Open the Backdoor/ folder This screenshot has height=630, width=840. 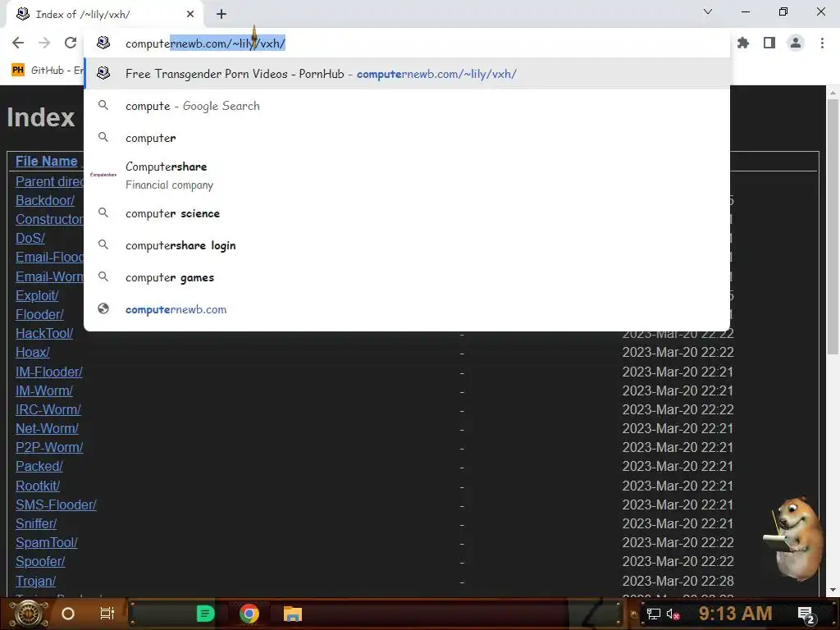tap(45, 200)
